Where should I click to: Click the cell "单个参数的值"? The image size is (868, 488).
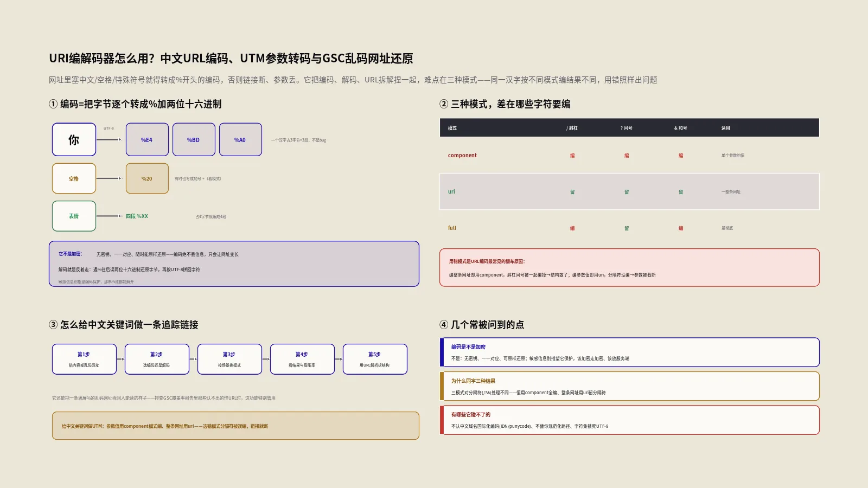tap(733, 155)
